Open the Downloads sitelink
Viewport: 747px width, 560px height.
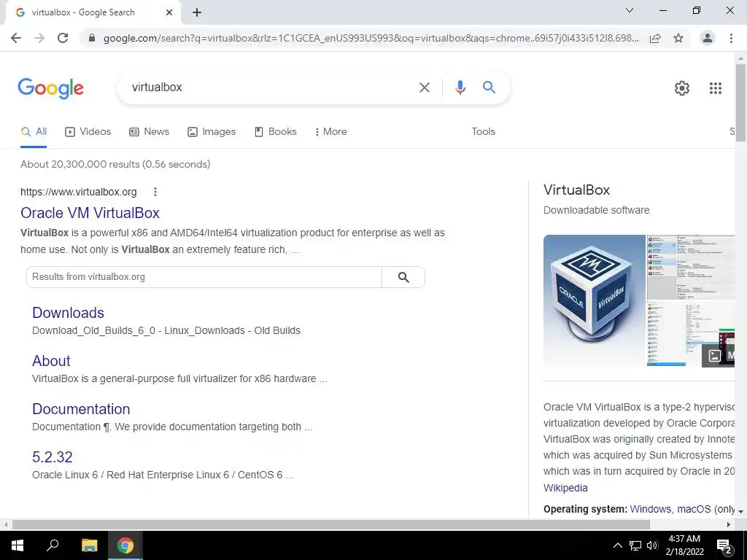[x=68, y=313]
